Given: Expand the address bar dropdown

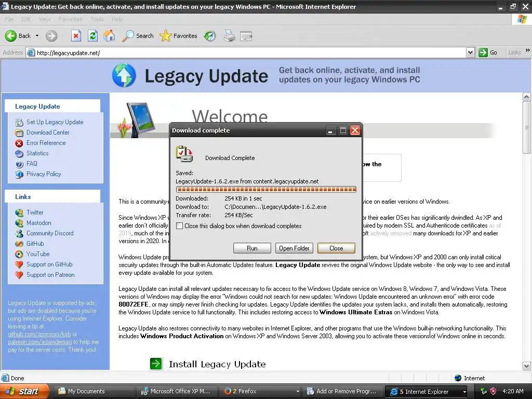Looking at the screenshot, I should [470, 52].
